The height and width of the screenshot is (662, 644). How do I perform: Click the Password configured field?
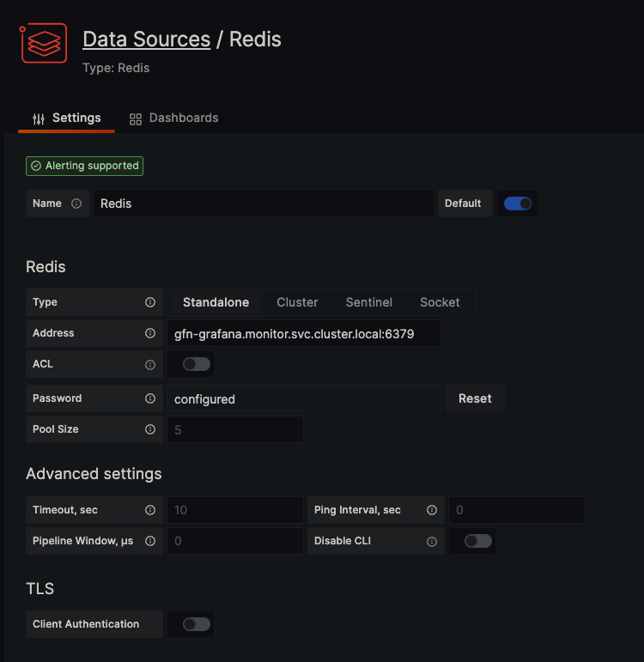point(304,398)
